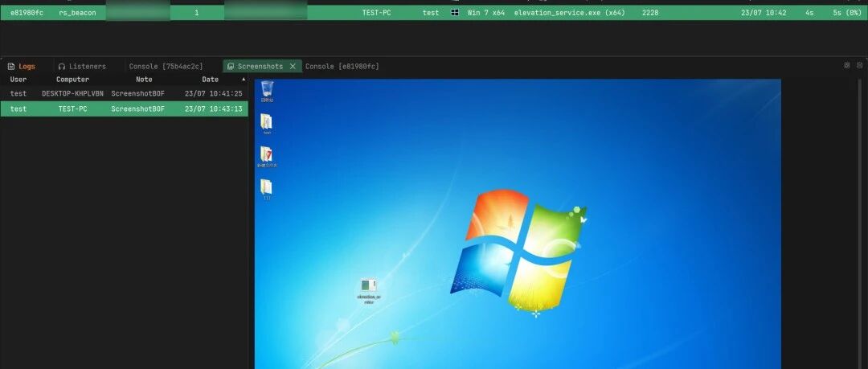Click the Windows logo icon in the session row
This screenshot has height=369, width=868.
click(x=455, y=12)
